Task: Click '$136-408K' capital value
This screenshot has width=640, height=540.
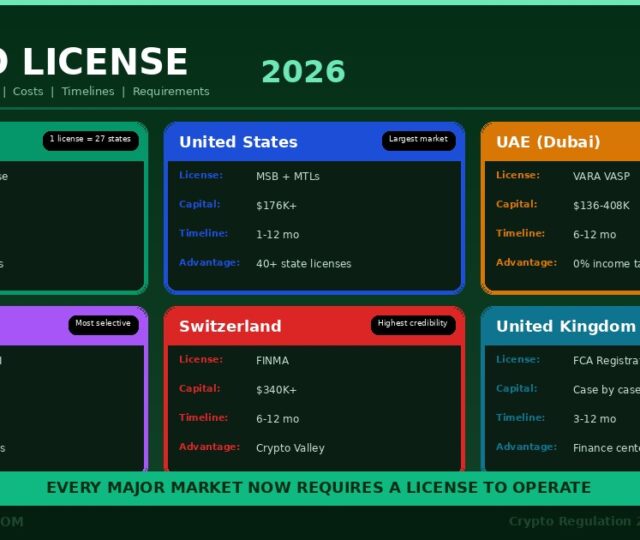Action: 601,205
